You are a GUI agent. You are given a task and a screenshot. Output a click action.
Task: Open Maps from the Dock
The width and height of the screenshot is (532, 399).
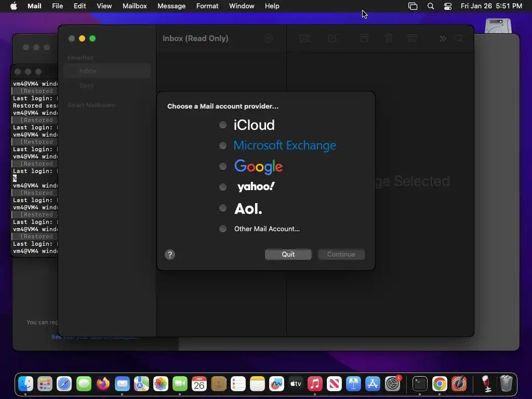click(x=141, y=384)
